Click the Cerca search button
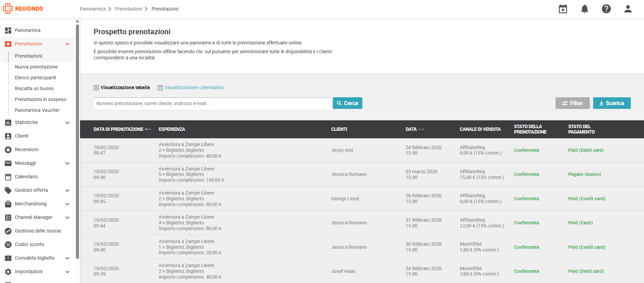Image resolution: width=644 pixels, height=283 pixels. [347, 103]
